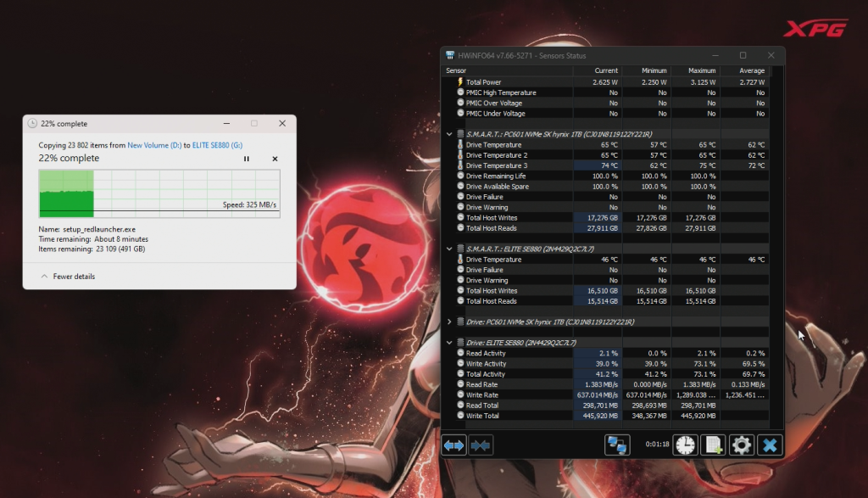The image size is (868, 498).
Task: Click the thermometer icon beside Drive Temperature 2
Action: coord(460,155)
